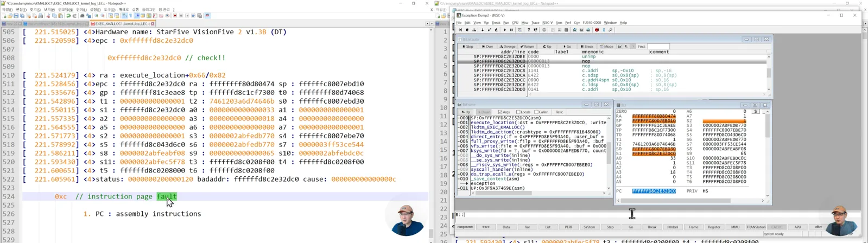Open the FU540-C000 menu in TRACE32
This screenshot has height=243, width=868.
pos(592,23)
